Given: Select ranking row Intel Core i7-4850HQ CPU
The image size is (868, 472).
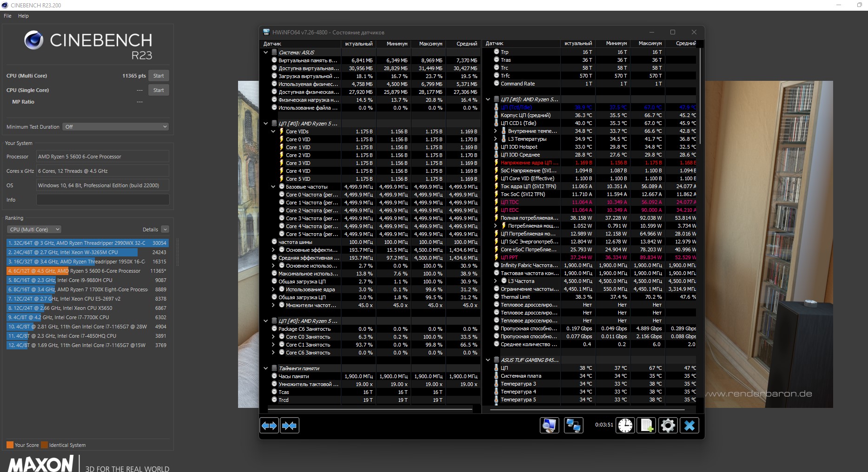Looking at the screenshot, I should (x=87, y=336).
